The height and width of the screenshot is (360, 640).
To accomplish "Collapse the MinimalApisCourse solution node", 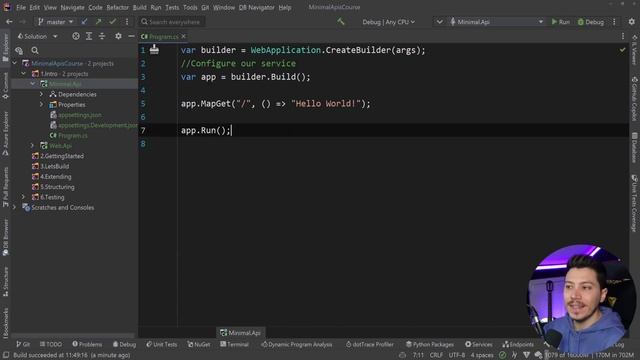I will (15, 63).
